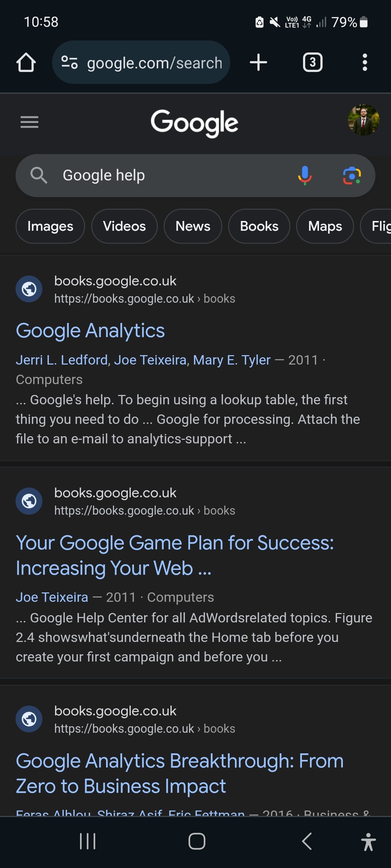Open the Google Analytics book result
Viewport: 391px width, 868px height.
click(x=91, y=331)
